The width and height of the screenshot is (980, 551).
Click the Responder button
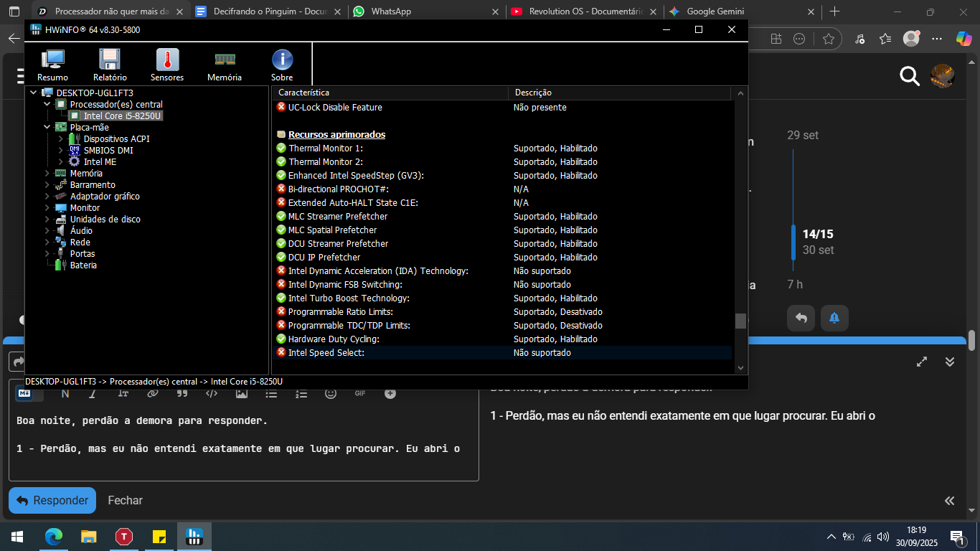(52, 500)
